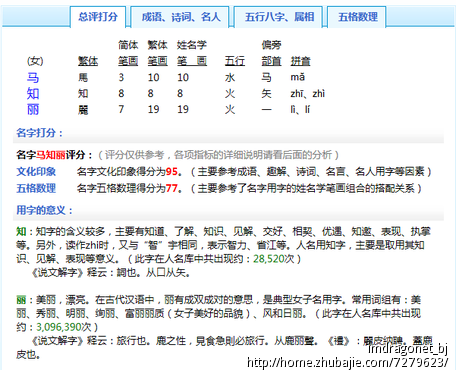Click the 名字打分 section heading
The height and width of the screenshot is (370, 456).
pyautogui.click(x=39, y=133)
